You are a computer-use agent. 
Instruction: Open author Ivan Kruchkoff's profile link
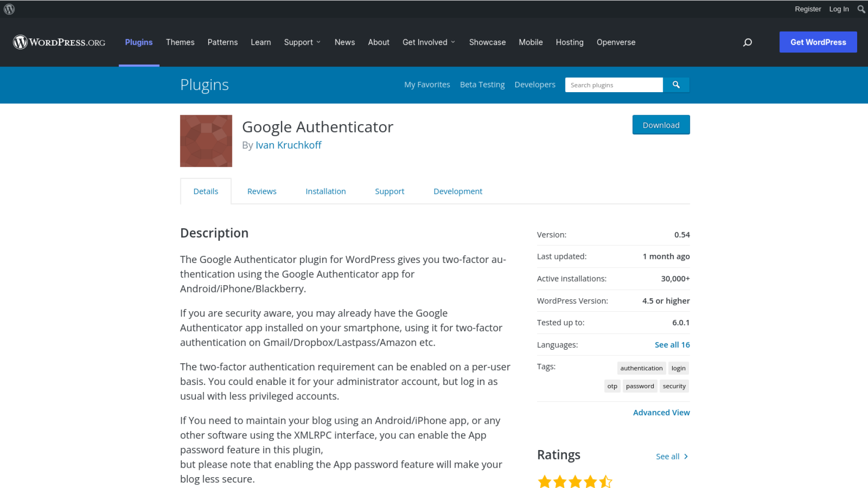(x=288, y=145)
